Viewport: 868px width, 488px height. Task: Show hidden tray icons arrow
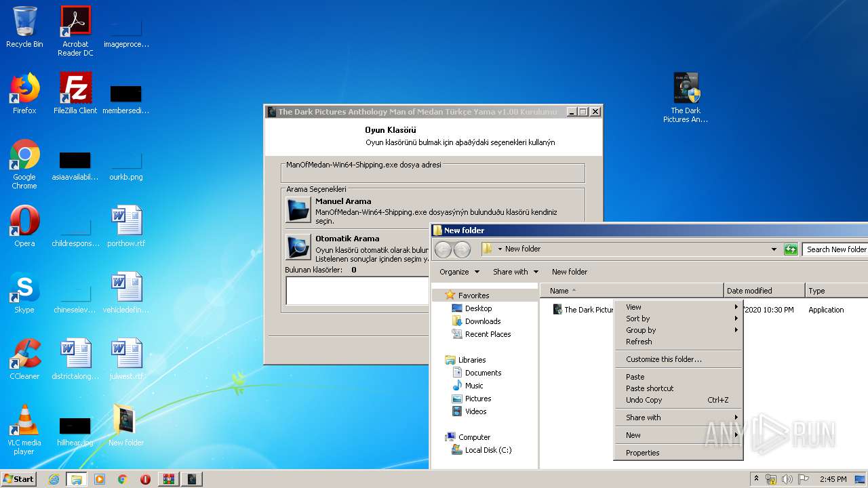pos(756,479)
